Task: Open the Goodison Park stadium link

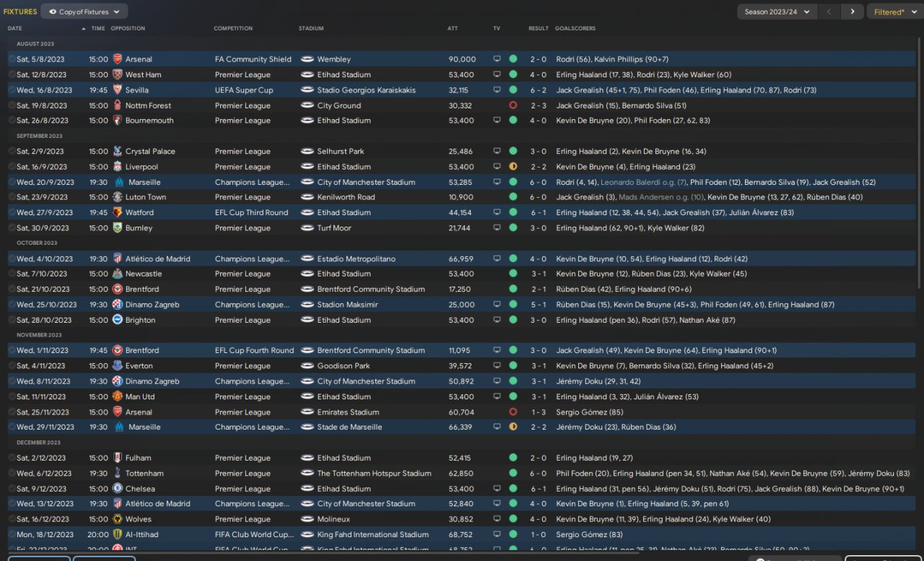Action: click(x=343, y=366)
